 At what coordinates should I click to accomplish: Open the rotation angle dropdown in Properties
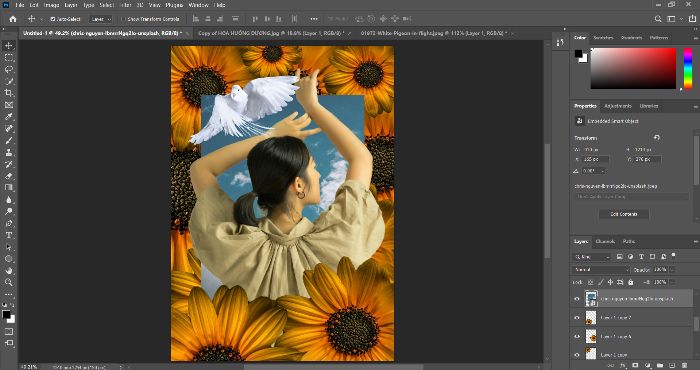coord(603,171)
